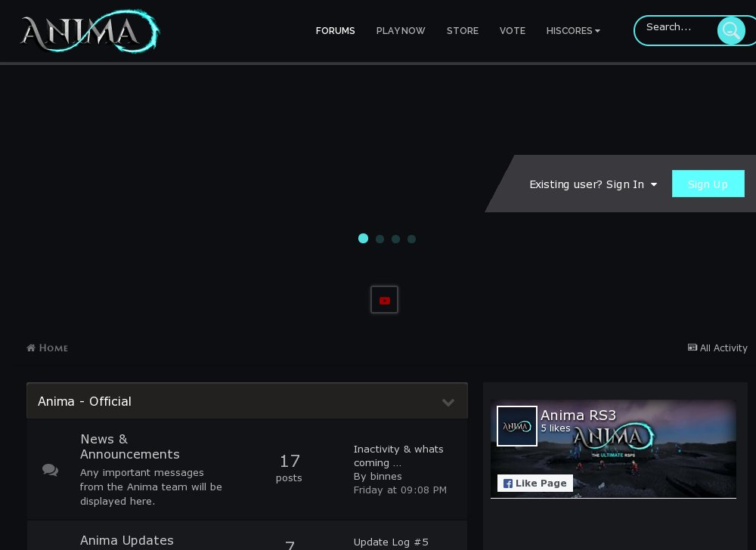Click the Anima logo
Screen dimensions: 756x550
tap(90, 31)
